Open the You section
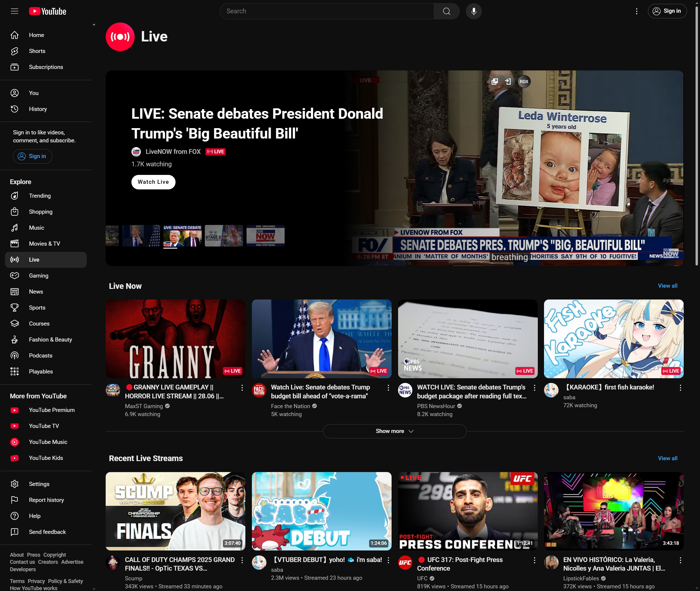 tap(46, 93)
